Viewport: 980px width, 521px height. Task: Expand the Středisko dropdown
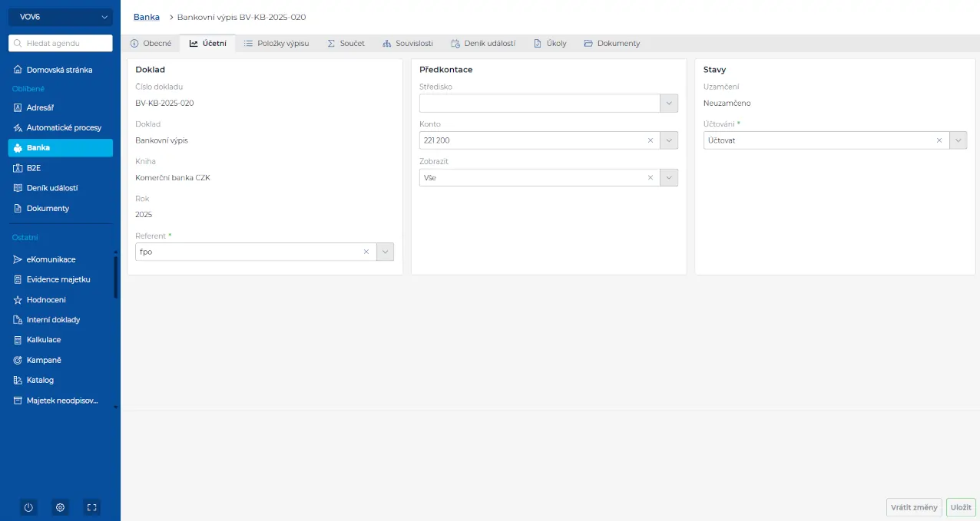tap(669, 104)
